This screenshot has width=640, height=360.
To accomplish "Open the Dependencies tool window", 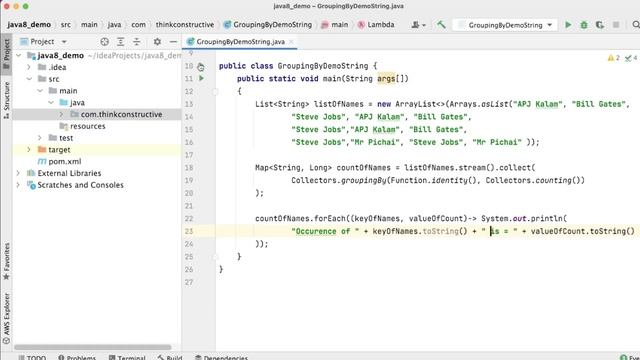I will tap(221, 357).
